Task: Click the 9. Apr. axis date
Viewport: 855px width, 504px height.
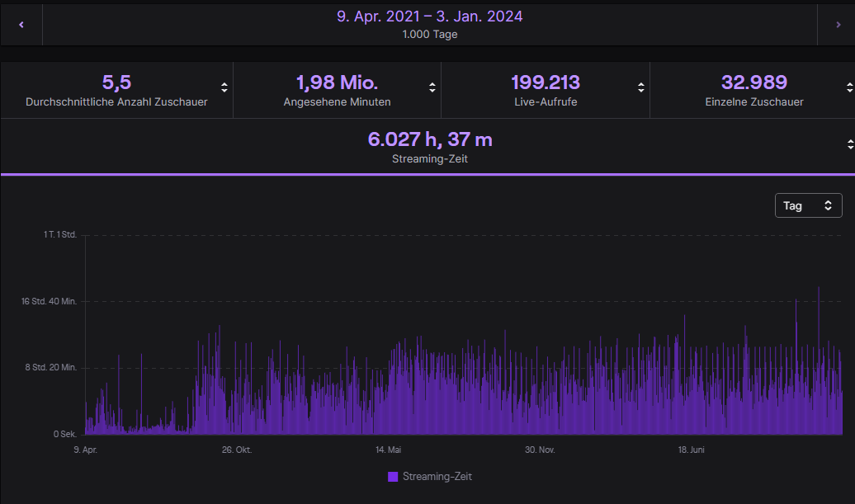Action: point(86,450)
